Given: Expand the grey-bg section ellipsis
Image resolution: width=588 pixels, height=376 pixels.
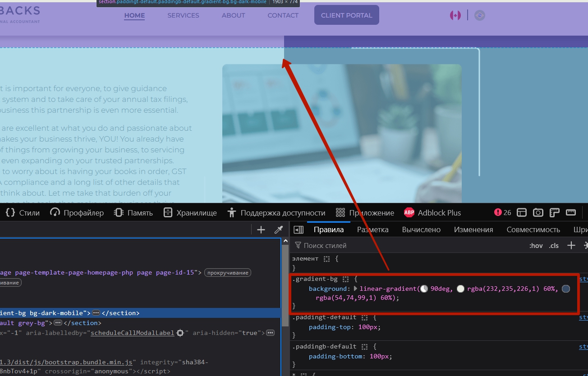Looking at the screenshot, I should tap(58, 323).
